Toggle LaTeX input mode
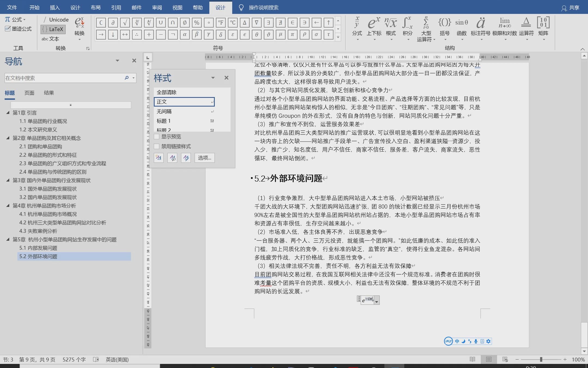588x368 pixels. [x=53, y=29]
